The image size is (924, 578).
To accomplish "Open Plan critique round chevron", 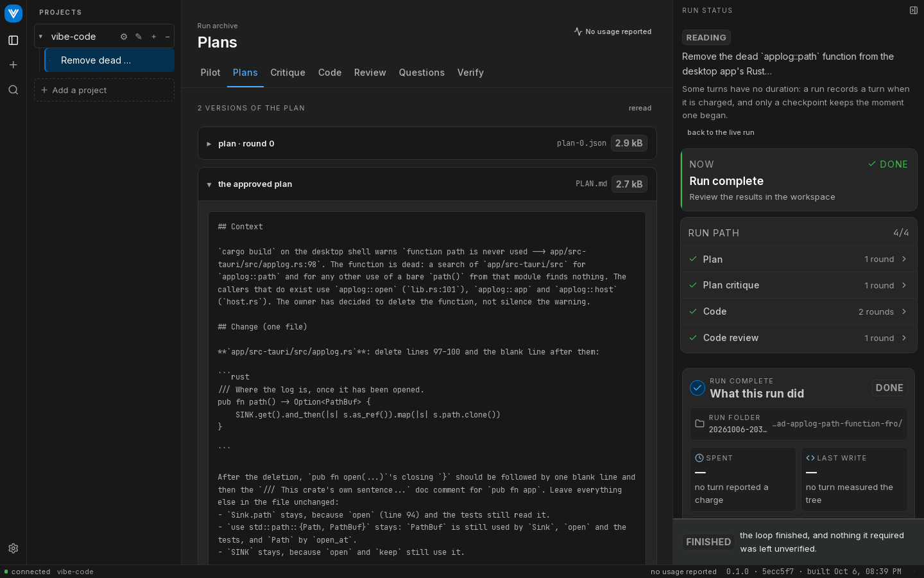I will click(904, 285).
